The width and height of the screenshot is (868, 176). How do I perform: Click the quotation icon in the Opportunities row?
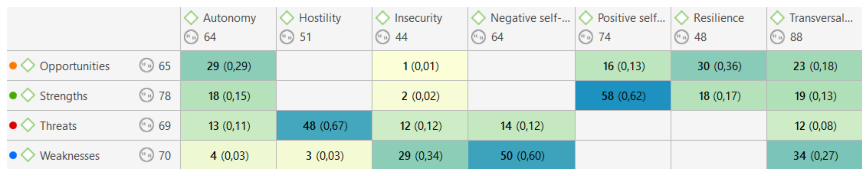(147, 66)
